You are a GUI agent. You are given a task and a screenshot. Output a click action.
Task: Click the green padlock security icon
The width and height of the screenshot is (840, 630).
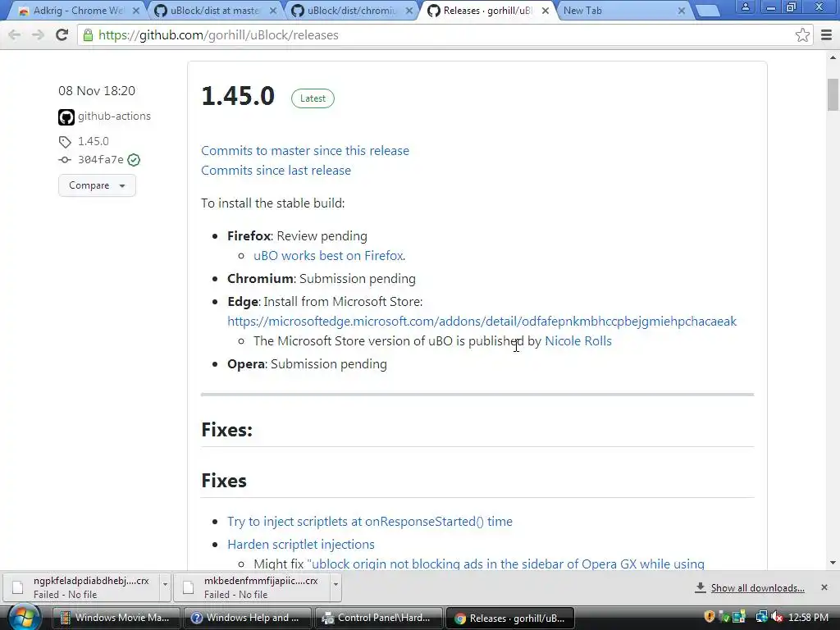tap(88, 35)
